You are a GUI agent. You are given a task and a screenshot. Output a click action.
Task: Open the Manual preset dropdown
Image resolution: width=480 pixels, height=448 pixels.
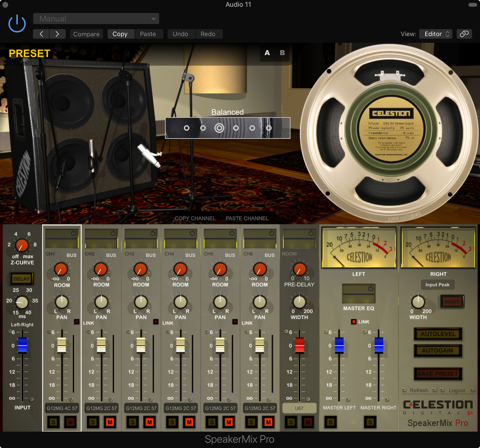click(x=96, y=18)
